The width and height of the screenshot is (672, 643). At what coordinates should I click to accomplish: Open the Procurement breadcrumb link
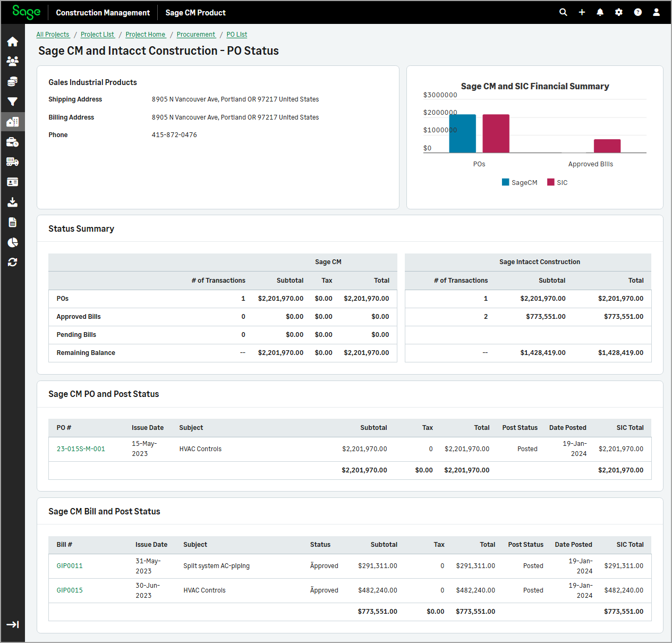coord(196,35)
